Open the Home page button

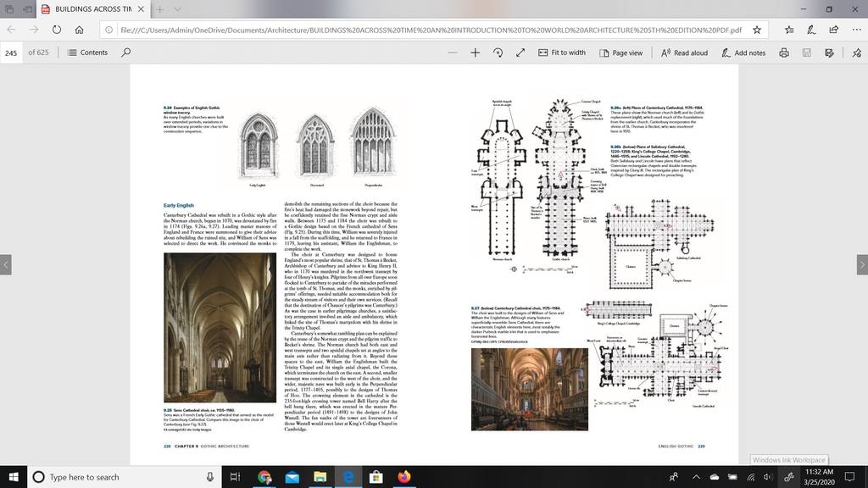(x=79, y=30)
